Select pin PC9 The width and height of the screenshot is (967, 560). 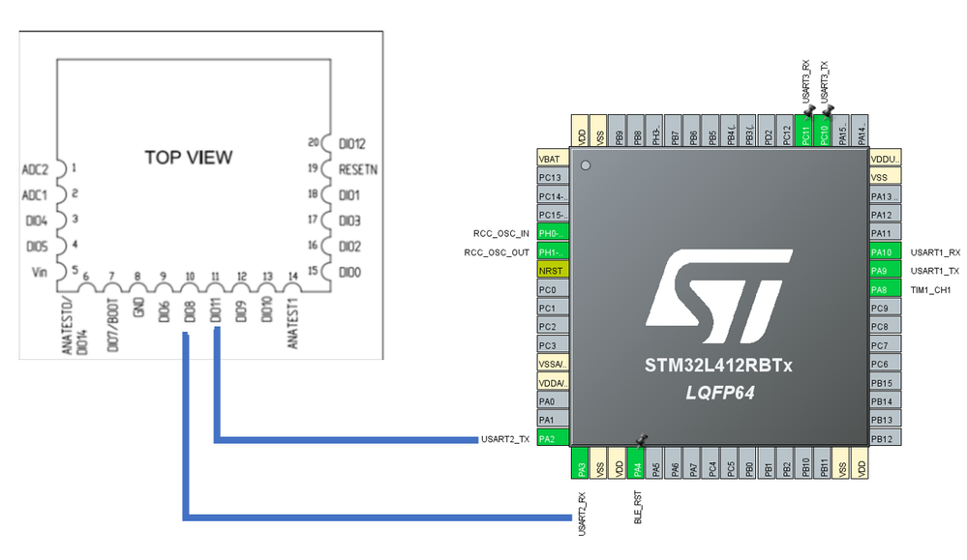[x=886, y=308]
